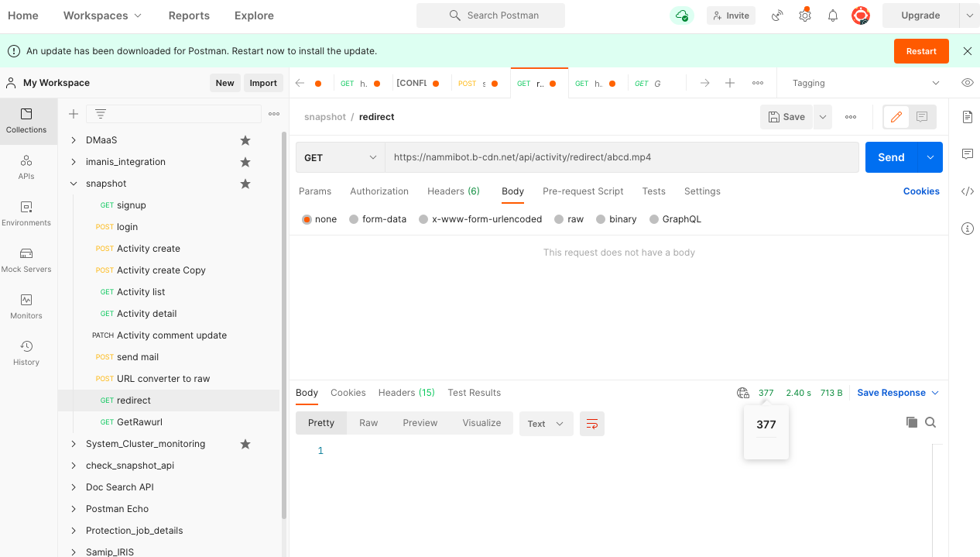Open the GET method dropdown
This screenshot has height=557, width=980.
click(341, 157)
